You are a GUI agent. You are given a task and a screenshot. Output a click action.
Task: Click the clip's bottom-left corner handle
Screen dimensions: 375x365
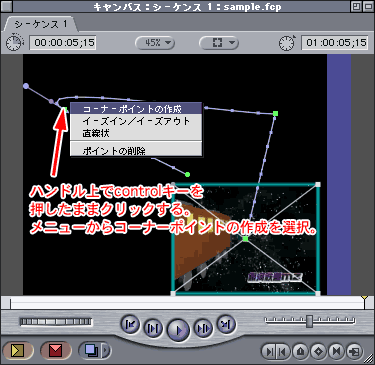173,294
